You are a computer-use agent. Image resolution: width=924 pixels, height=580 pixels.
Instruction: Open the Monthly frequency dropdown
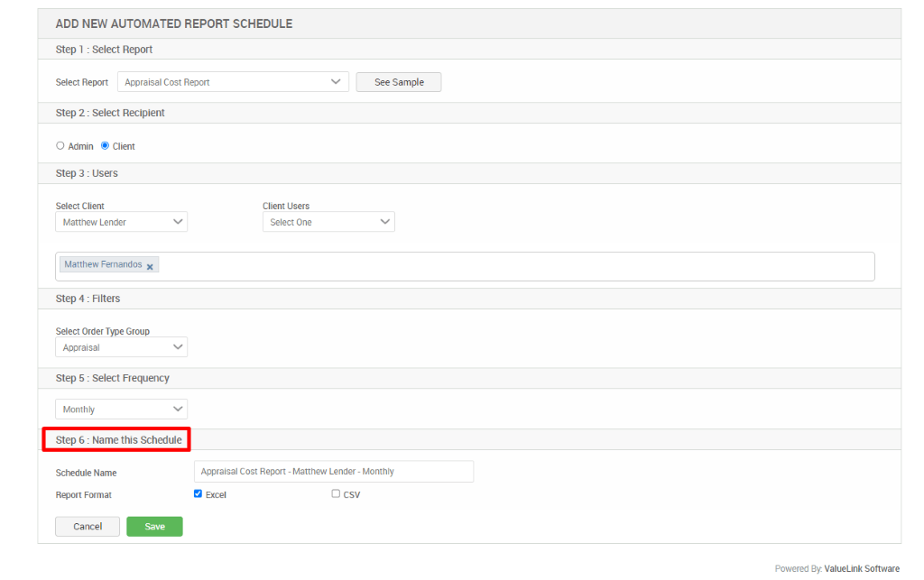tap(121, 408)
